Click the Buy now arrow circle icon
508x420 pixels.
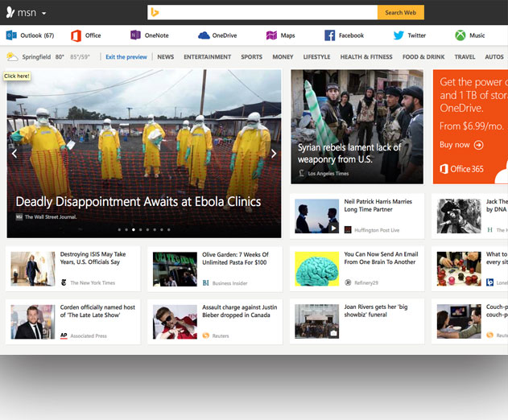click(x=478, y=145)
